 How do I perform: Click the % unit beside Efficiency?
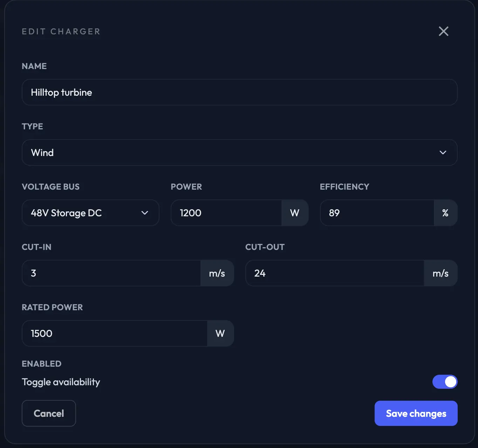point(445,213)
